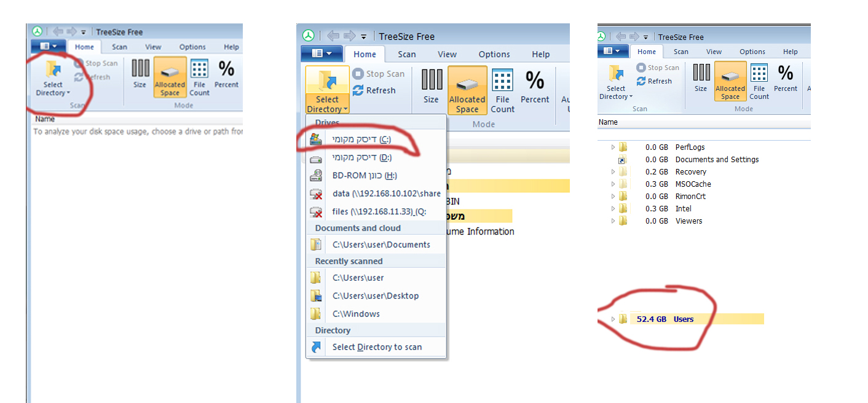Viewport: 868px width, 403px height.
Task: Click Refresh in the Users-folder window
Action: pos(654,81)
